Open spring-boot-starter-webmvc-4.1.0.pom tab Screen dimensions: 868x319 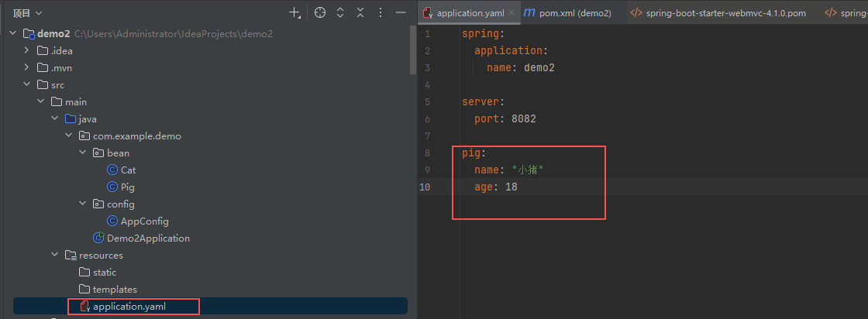718,12
